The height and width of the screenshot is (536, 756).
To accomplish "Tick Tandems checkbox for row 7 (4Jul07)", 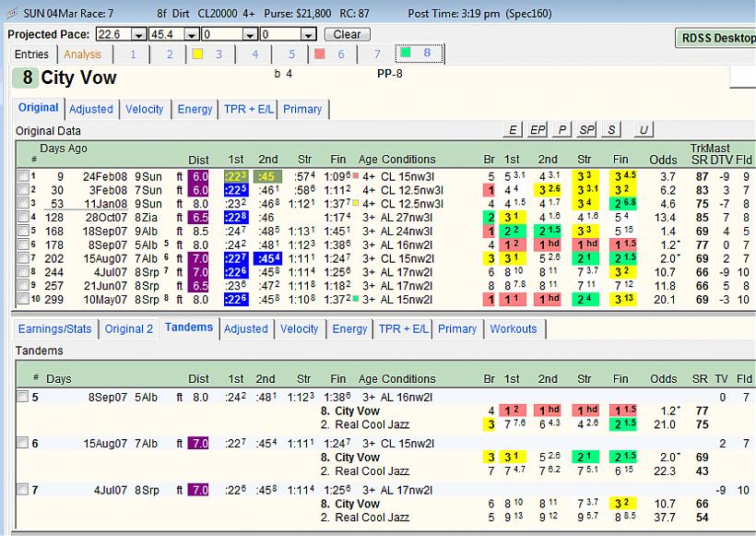I will (x=23, y=489).
